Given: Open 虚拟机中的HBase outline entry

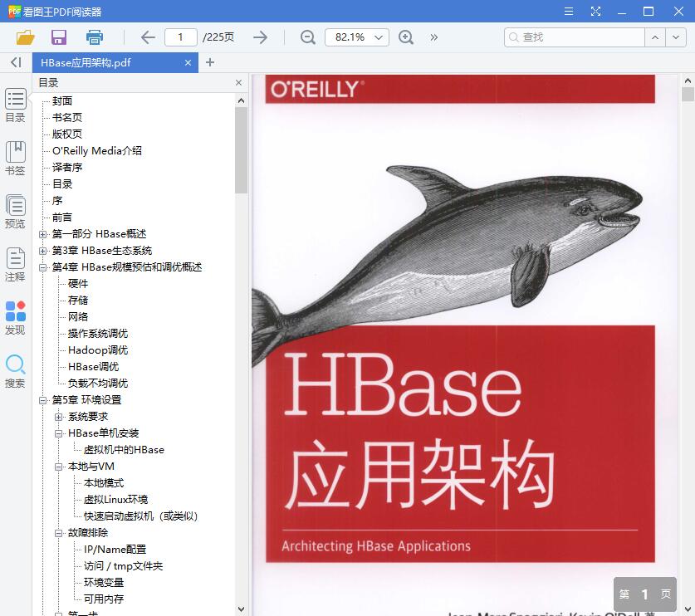Looking at the screenshot, I should point(124,450).
